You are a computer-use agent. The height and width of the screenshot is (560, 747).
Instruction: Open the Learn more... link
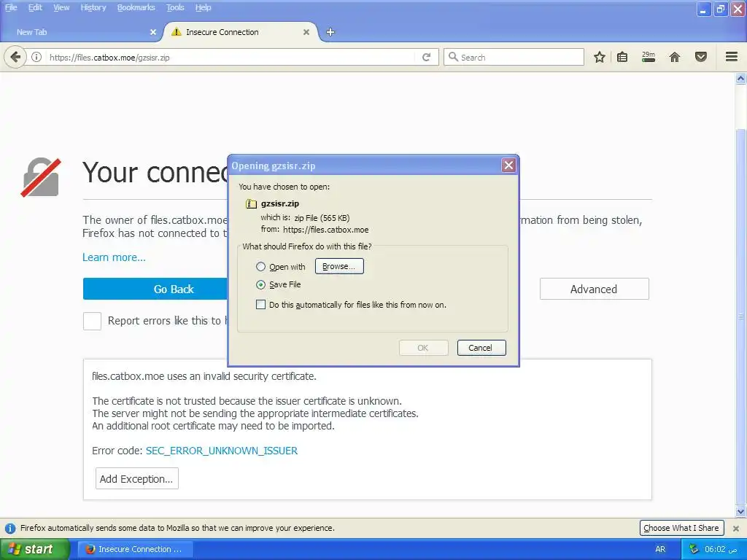coord(114,257)
